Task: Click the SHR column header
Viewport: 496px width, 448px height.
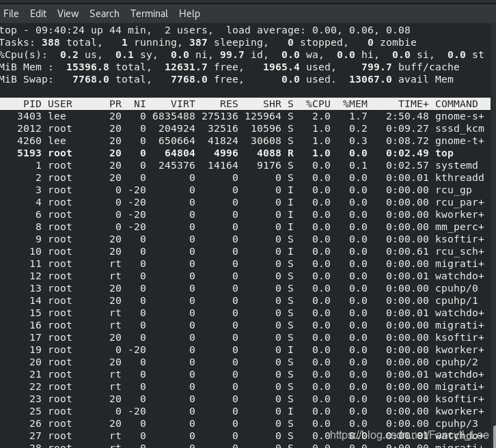Action: [272, 104]
